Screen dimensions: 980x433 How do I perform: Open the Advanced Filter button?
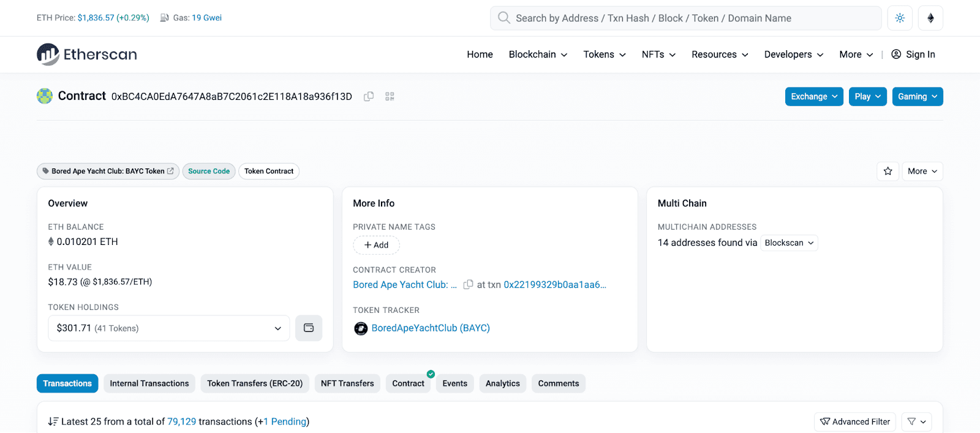[855, 421]
